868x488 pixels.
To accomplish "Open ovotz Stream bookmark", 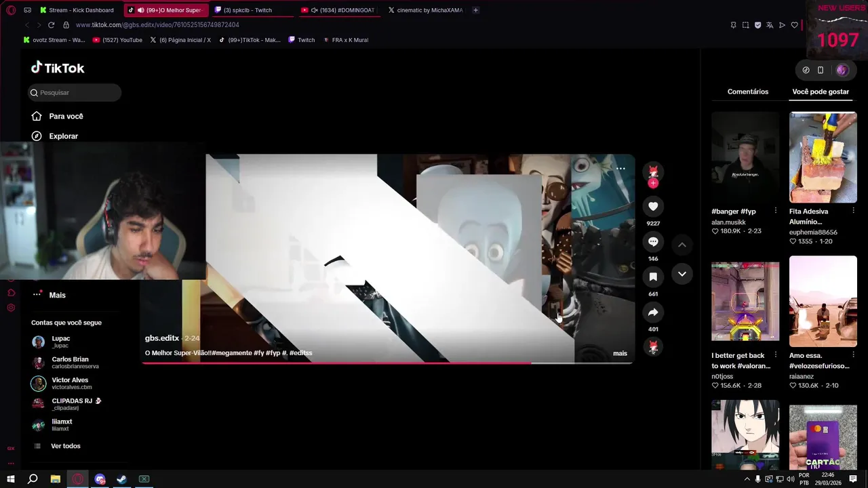I will pyautogui.click(x=54, y=40).
